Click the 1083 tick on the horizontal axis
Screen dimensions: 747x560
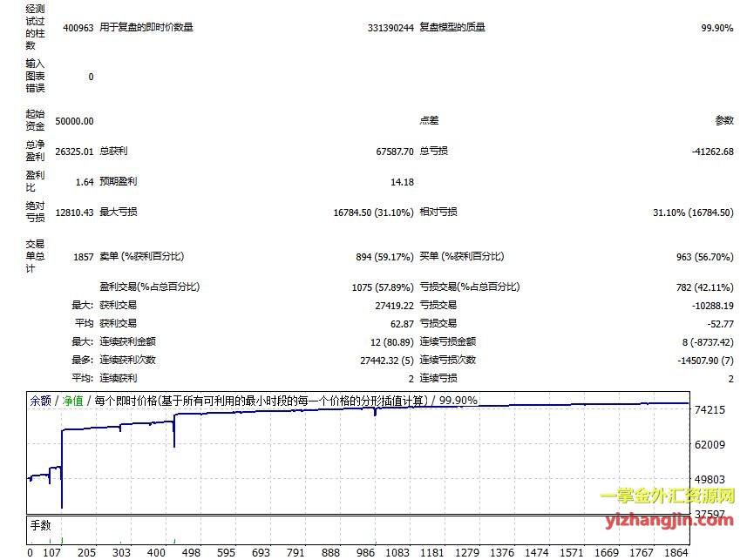tap(397, 552)
